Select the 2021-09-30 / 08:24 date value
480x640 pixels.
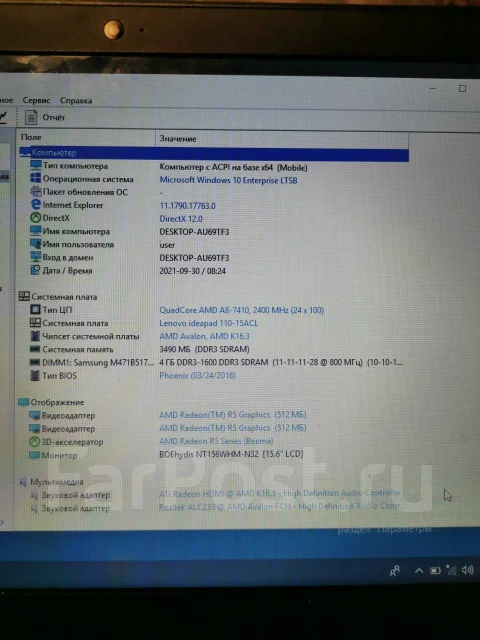(193, 271)
